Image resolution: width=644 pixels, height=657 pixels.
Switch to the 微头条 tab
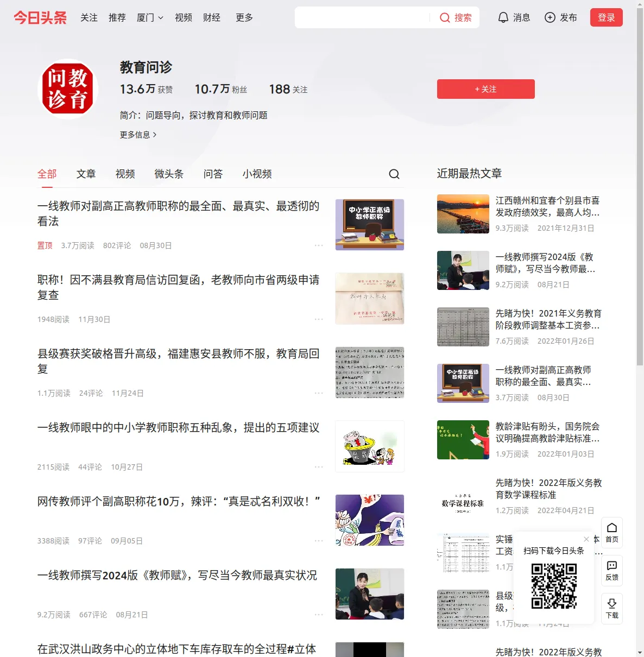[169, 174]
